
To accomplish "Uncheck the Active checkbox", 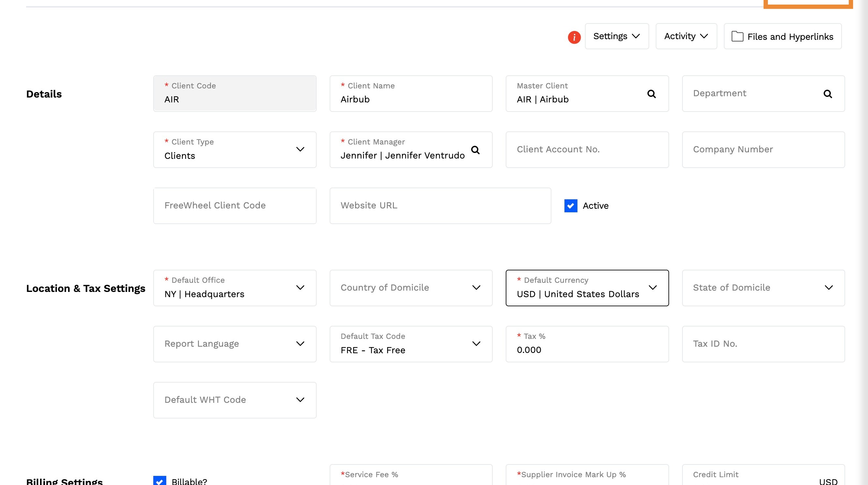I will tap(571, 205).
